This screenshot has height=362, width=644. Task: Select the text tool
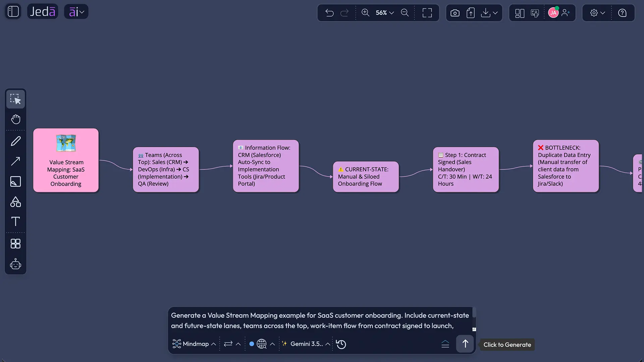coord(15,221)
